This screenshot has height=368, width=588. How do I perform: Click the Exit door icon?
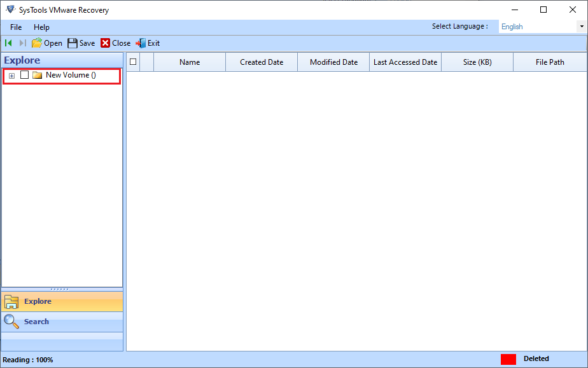coord(141,43)
